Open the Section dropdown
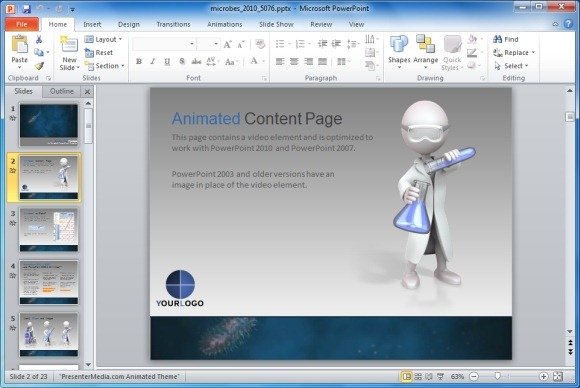 point(104,66)
